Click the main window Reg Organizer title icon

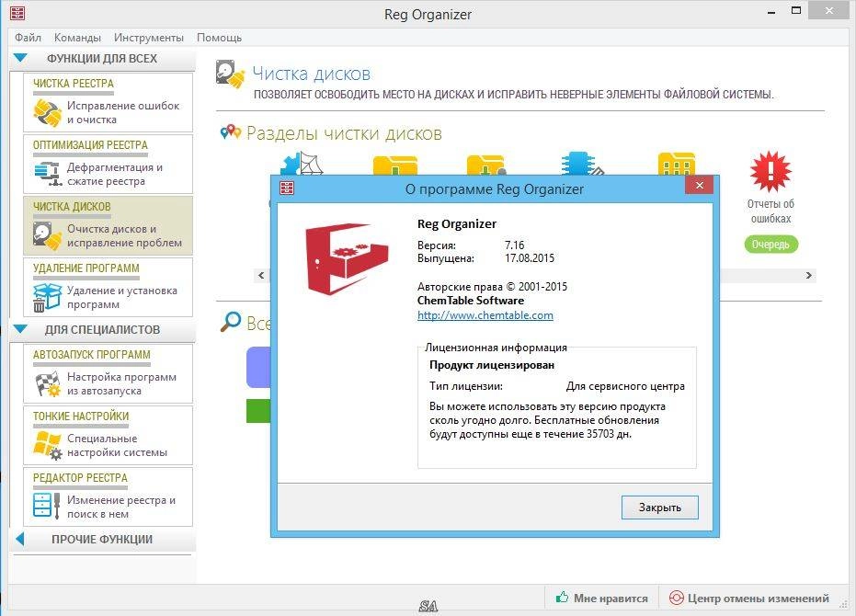(x=17, y=13)
